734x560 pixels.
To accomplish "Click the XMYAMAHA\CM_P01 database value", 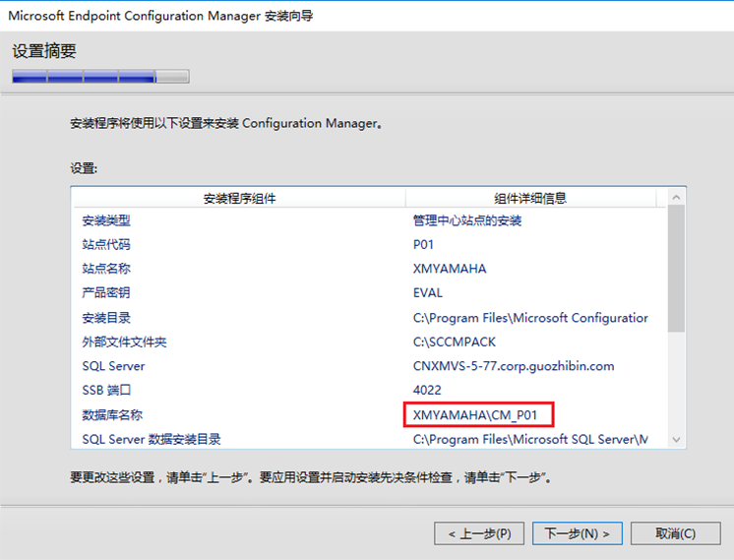I will (x=474, y=415).
